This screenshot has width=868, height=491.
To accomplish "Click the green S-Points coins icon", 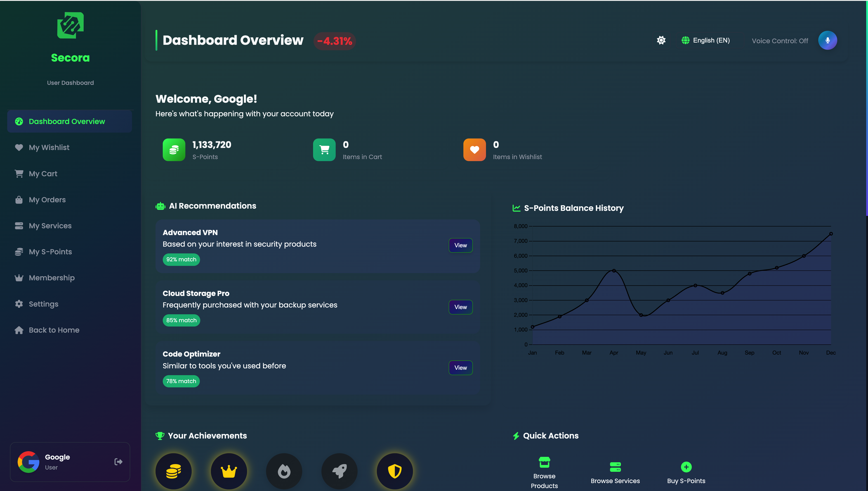I will point(174,150).
